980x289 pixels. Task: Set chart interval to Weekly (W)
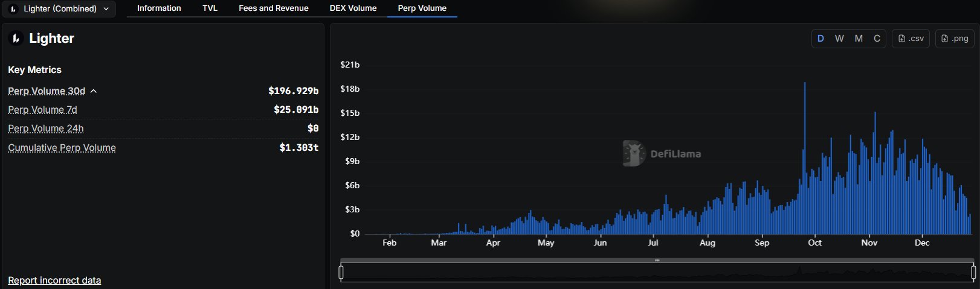[x=839, y=39]
